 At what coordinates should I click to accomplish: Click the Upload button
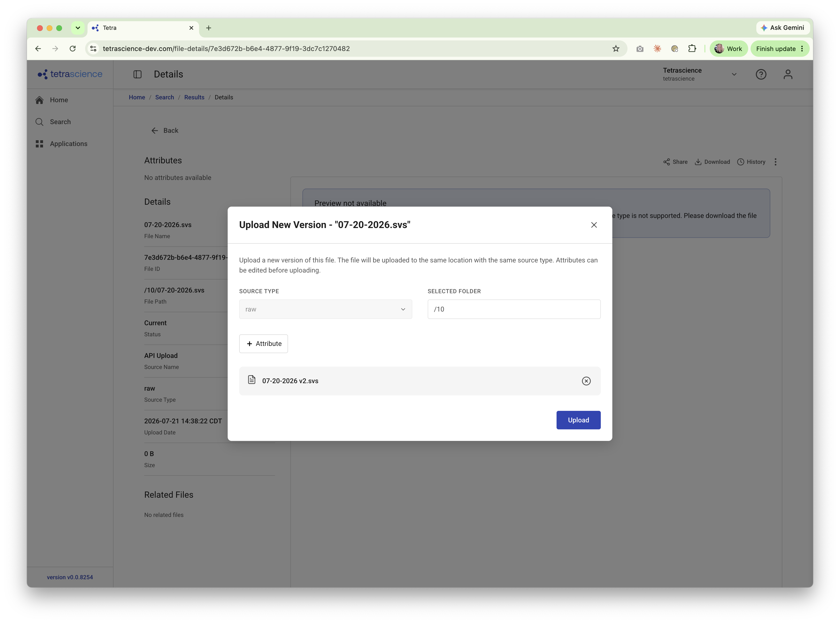click(x=578, y=420)
